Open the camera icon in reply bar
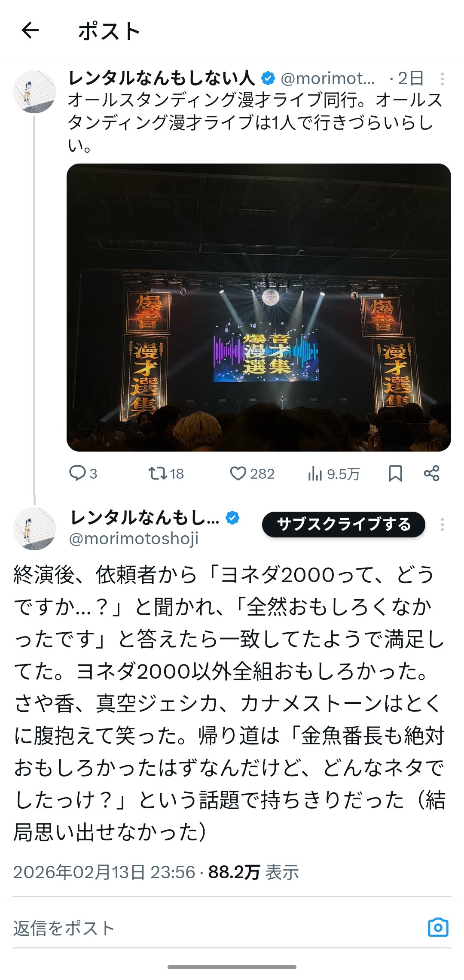Viewport: 464px width, 980px height. pos(438,928)
